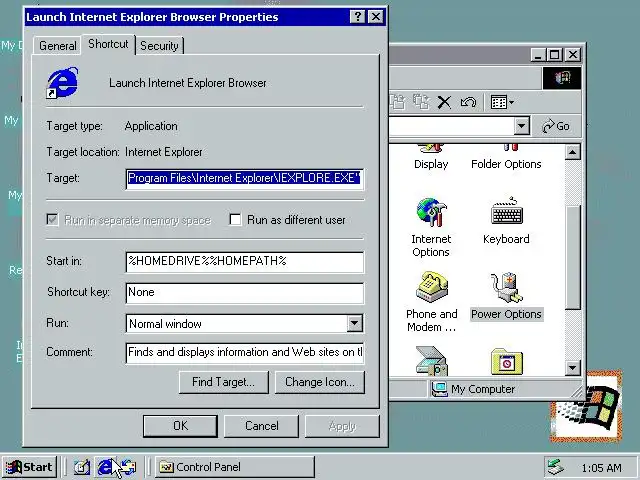Click Move To toolbar icon in Control Panel

pyautogui.click(x=397, y=102)
